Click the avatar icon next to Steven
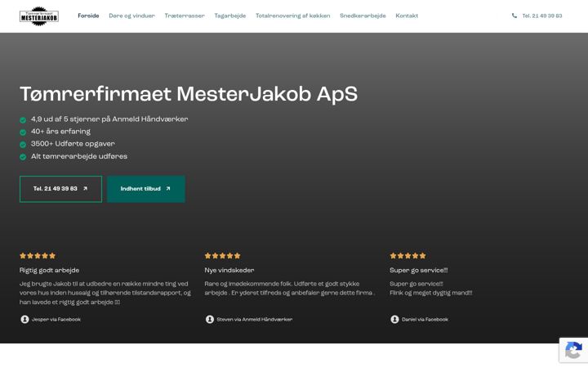 [210, 319]
